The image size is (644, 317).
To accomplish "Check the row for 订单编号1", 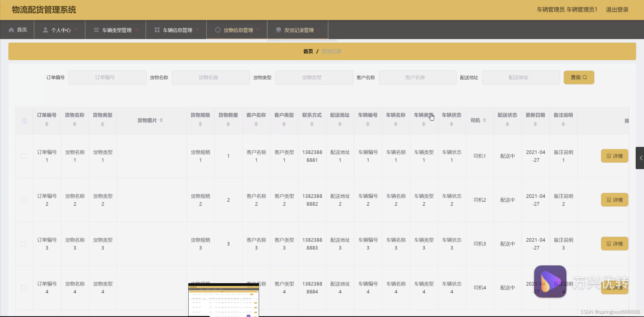I will point(24,156).
